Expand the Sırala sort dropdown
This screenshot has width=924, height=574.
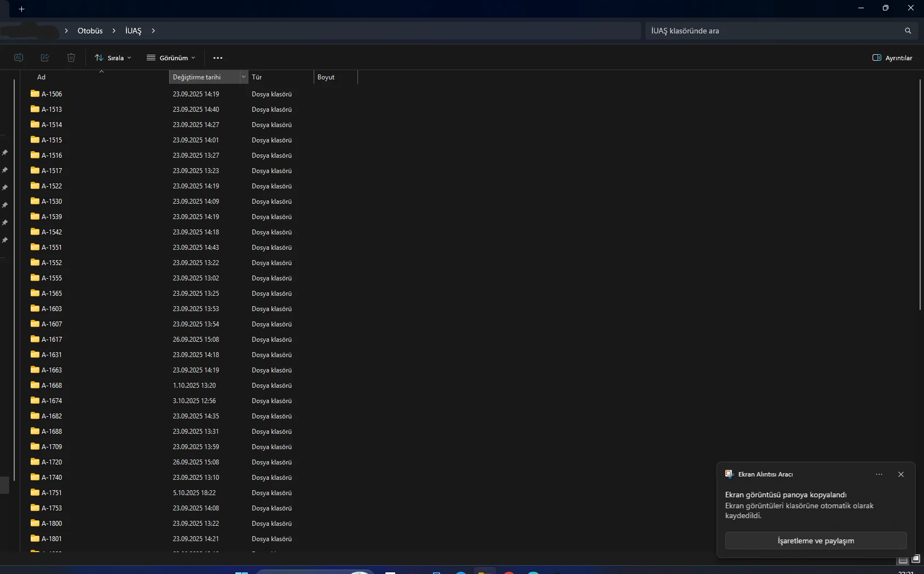click(113, 58)
